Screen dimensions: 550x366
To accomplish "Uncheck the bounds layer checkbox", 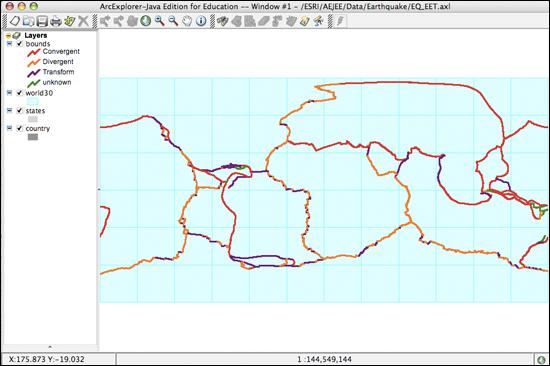I will coord(20,44).
